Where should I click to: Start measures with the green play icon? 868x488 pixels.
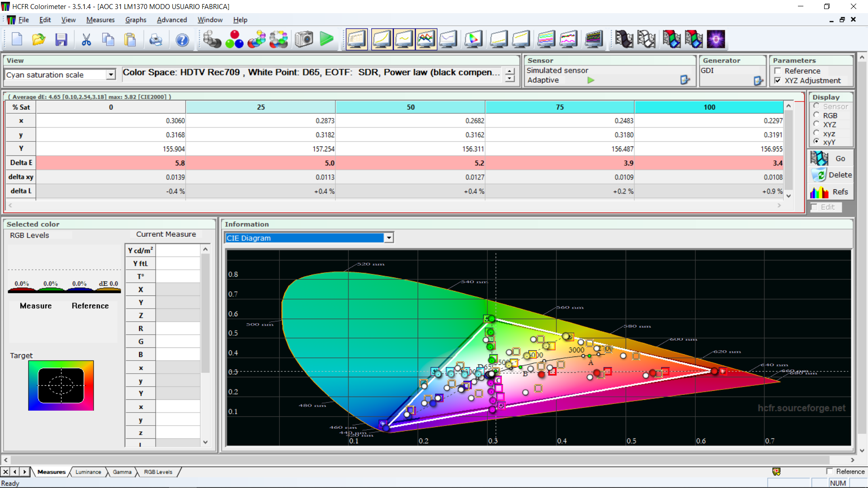pyautogui.click(x=326, y=39)
